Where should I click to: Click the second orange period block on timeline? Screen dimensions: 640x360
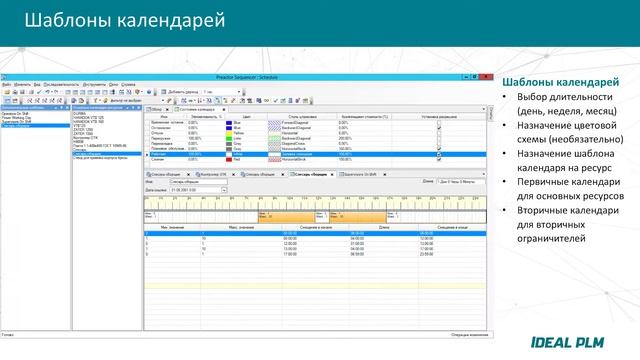tap(358, 217)
